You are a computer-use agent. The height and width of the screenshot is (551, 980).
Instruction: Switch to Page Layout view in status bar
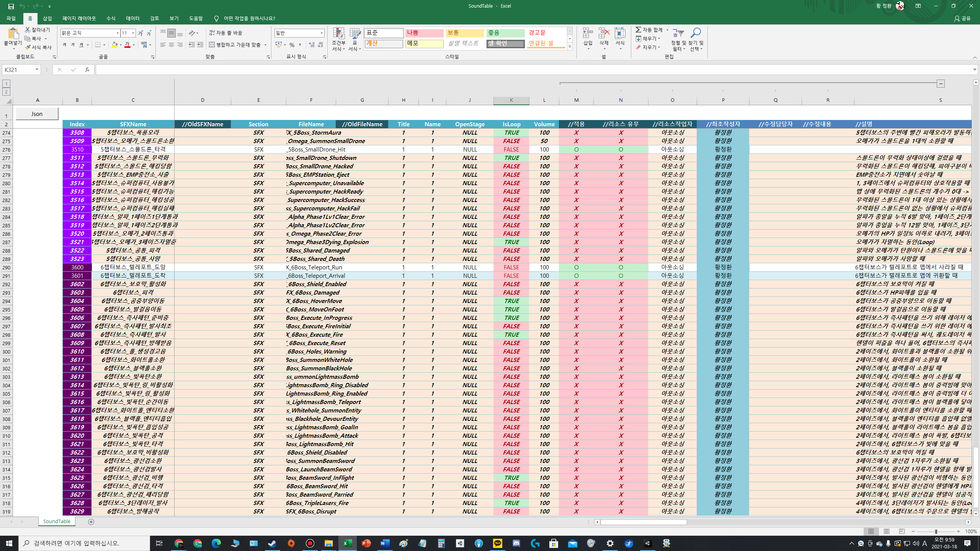tap(886, 531)
